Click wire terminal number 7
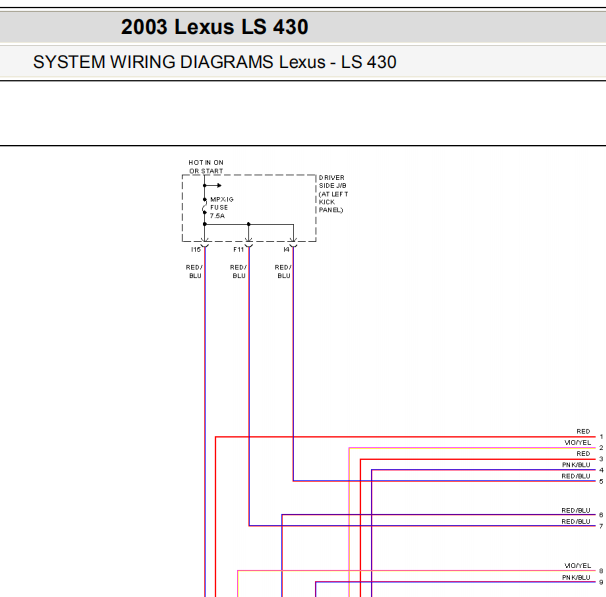Viewport: 606px width, 597px height. pos(601,526)
